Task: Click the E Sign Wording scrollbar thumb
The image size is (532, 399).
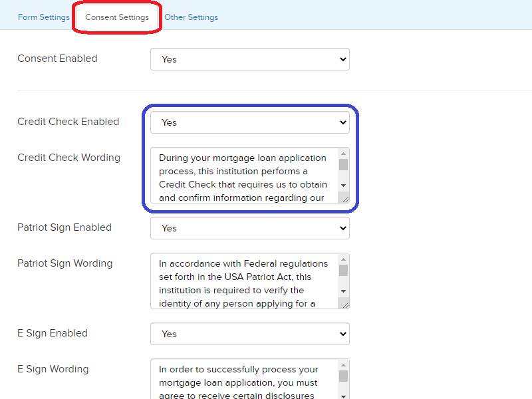Action: pyautogui.click(x=343, y=376)
